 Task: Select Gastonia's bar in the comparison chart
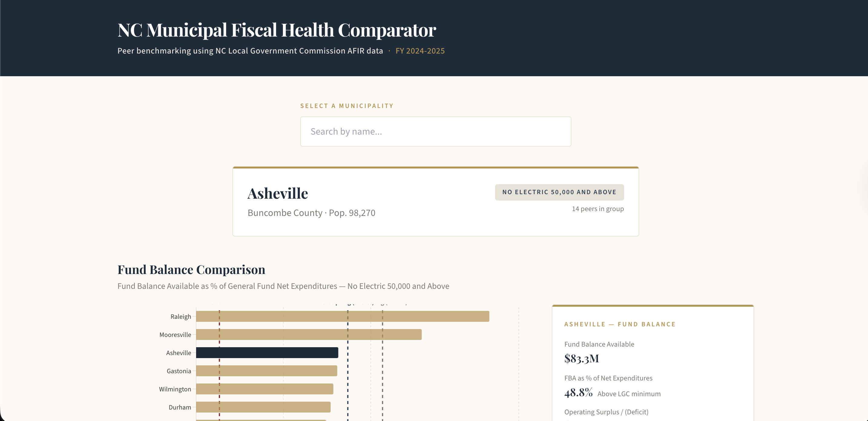266,371
